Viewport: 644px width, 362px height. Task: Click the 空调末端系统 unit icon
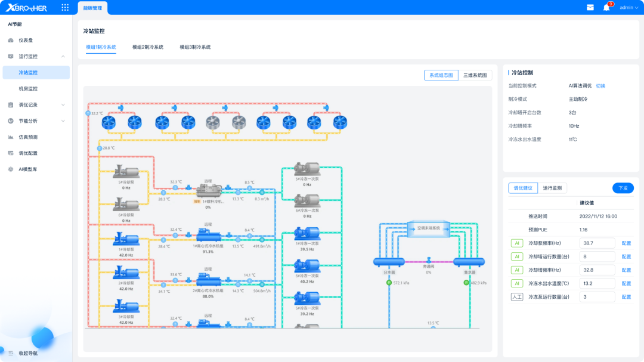[x=428, y=228]
